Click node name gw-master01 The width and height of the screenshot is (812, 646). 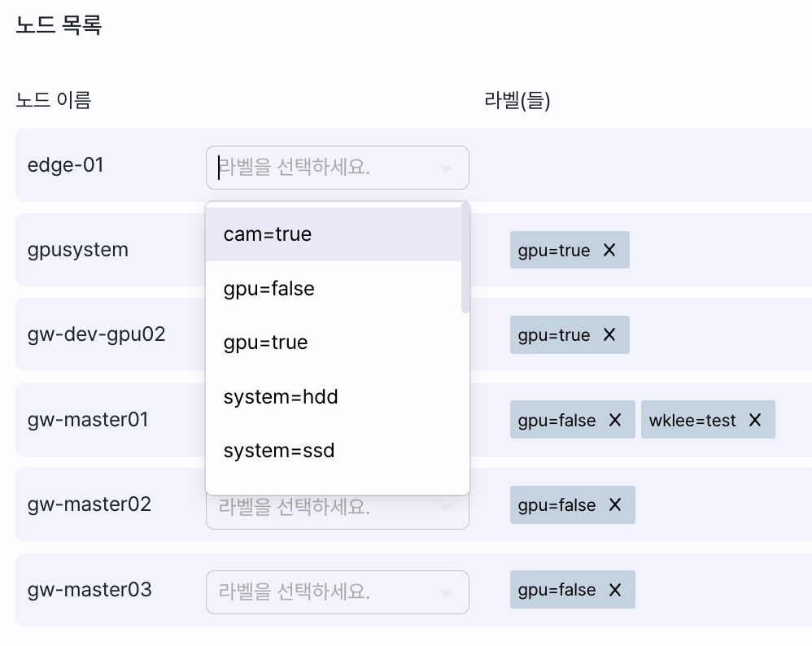tap(88, 420)
